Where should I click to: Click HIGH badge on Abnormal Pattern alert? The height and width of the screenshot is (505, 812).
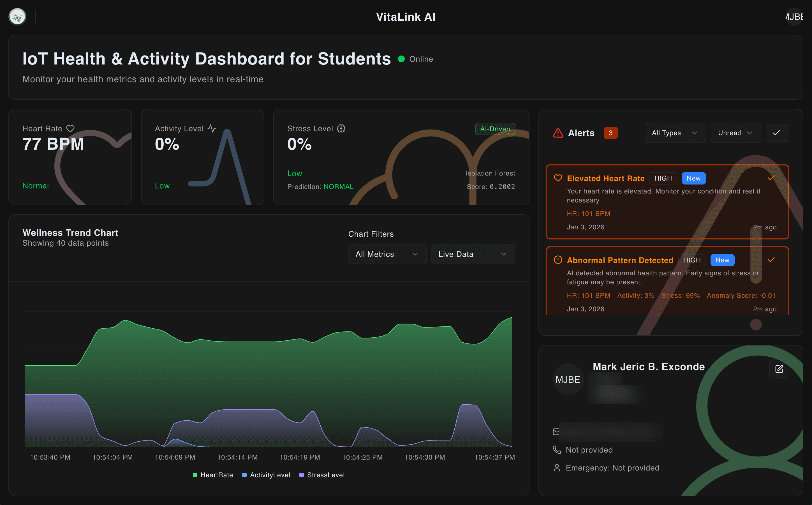click(x=692, y=260)
